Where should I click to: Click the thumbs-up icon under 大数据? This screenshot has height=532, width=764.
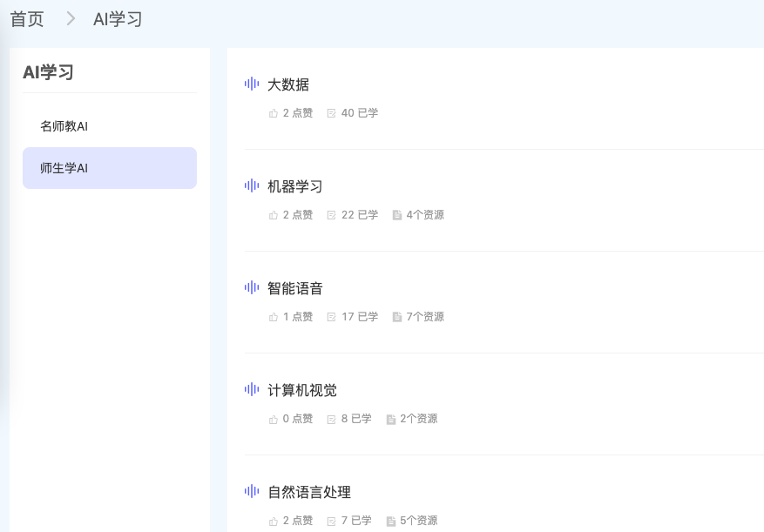point(273,112)
